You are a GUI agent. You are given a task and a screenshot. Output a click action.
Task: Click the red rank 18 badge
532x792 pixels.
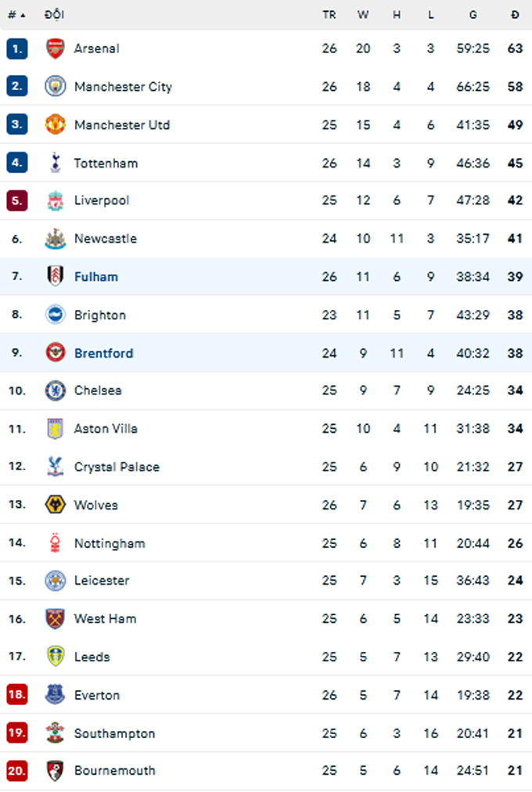pyautogui.click(x=17, y=695)
